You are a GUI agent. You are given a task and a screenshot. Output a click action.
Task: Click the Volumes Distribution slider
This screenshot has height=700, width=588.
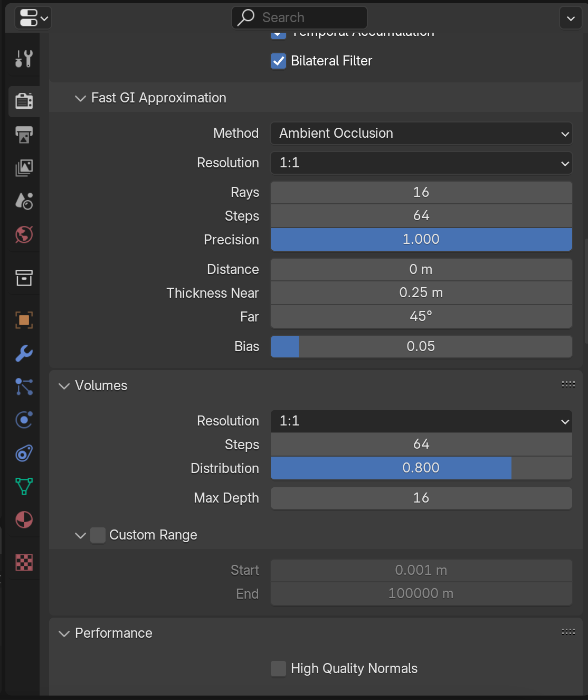pyautogui.click(x=421, y=468)
